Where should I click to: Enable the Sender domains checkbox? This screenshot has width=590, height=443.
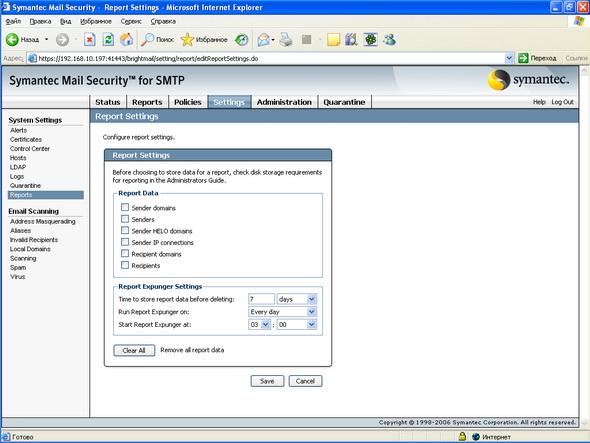point(125,207)
